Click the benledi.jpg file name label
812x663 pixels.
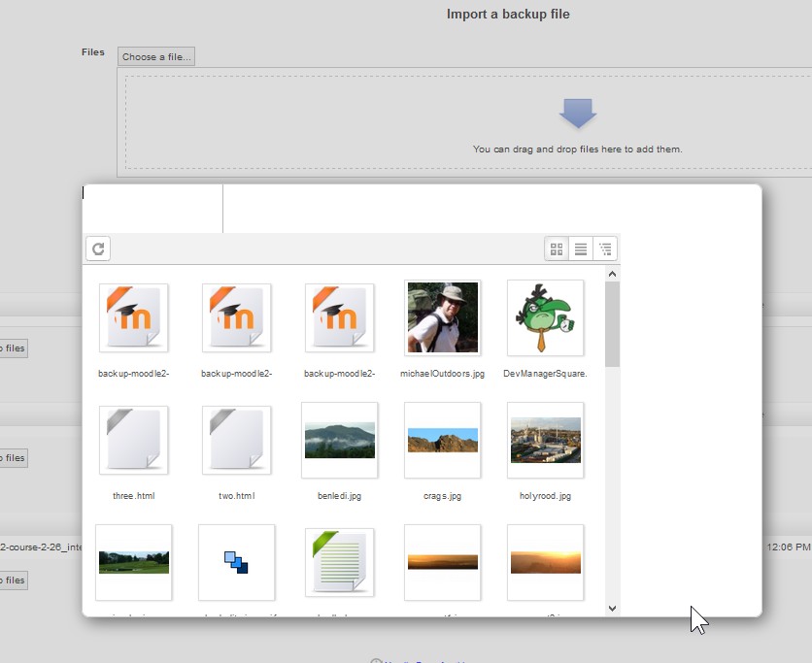pos(339,496)
